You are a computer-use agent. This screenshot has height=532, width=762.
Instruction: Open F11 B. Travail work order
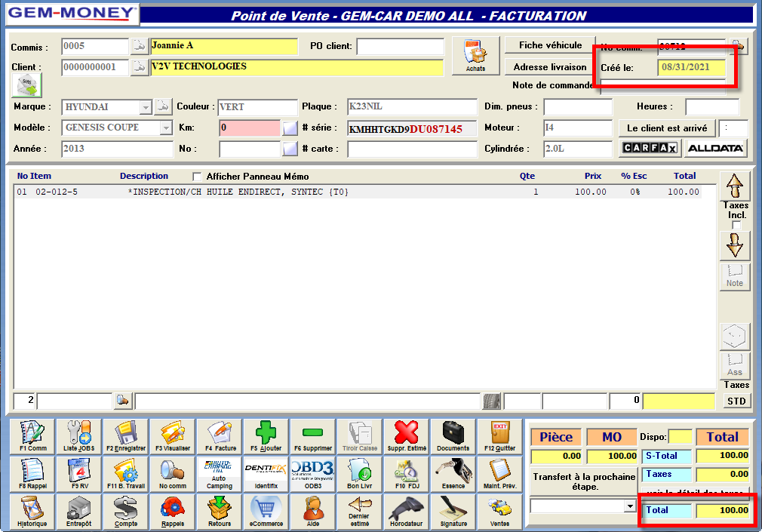click(126, 474)
